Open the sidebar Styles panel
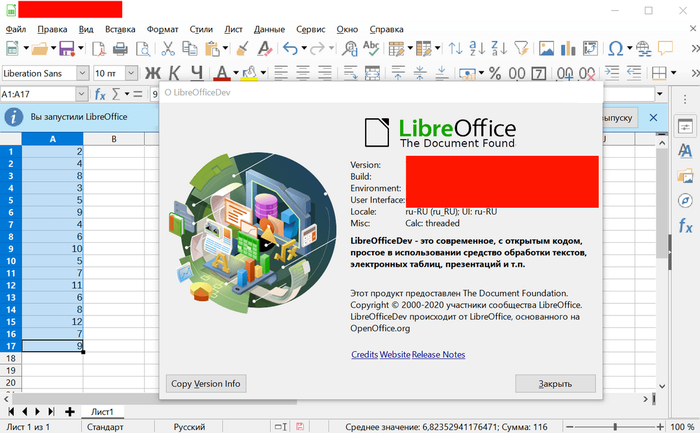This screenshot has height=433, width=700. point(685,149)
